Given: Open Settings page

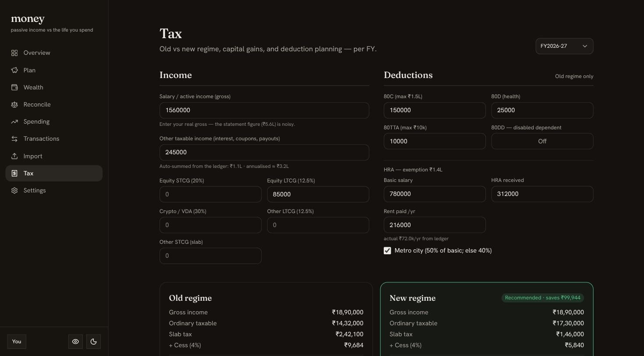Looking at the screenshot, I should tap(54, 190).
